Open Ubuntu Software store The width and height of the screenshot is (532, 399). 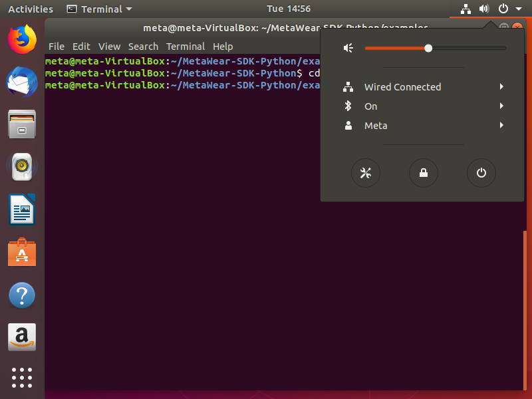pyautogui.click(x=22, y=253)
